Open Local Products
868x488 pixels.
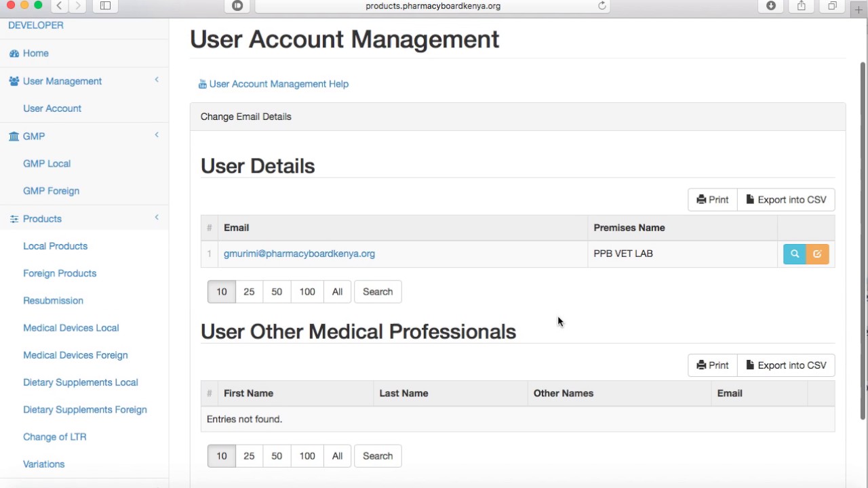pyautogui.click(x=55, y=246)
